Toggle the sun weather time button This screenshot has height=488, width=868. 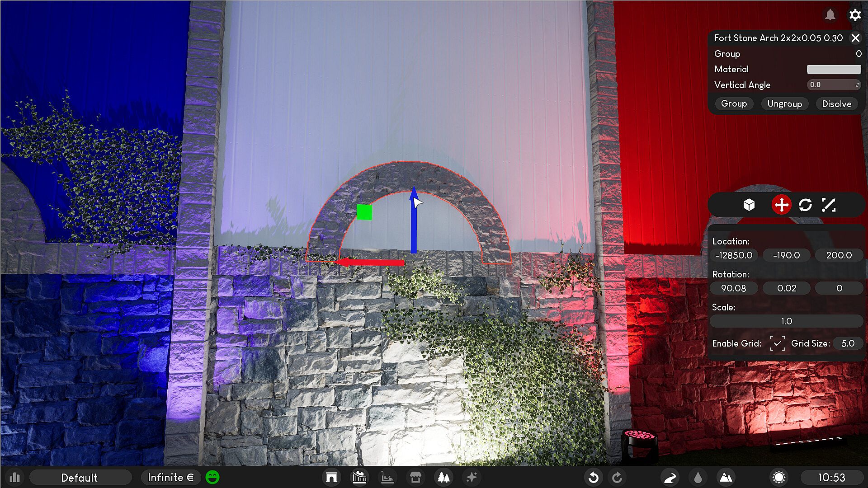point(779,477)
